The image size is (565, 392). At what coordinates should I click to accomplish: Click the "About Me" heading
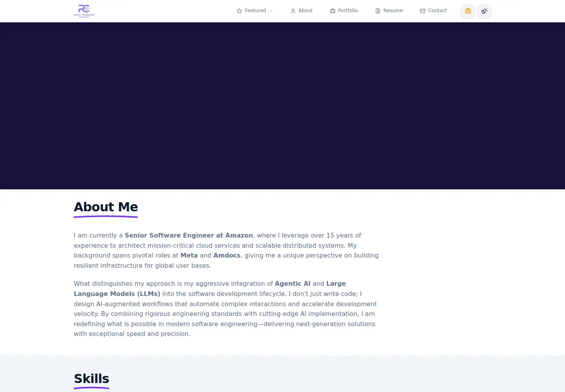(106, 207)
